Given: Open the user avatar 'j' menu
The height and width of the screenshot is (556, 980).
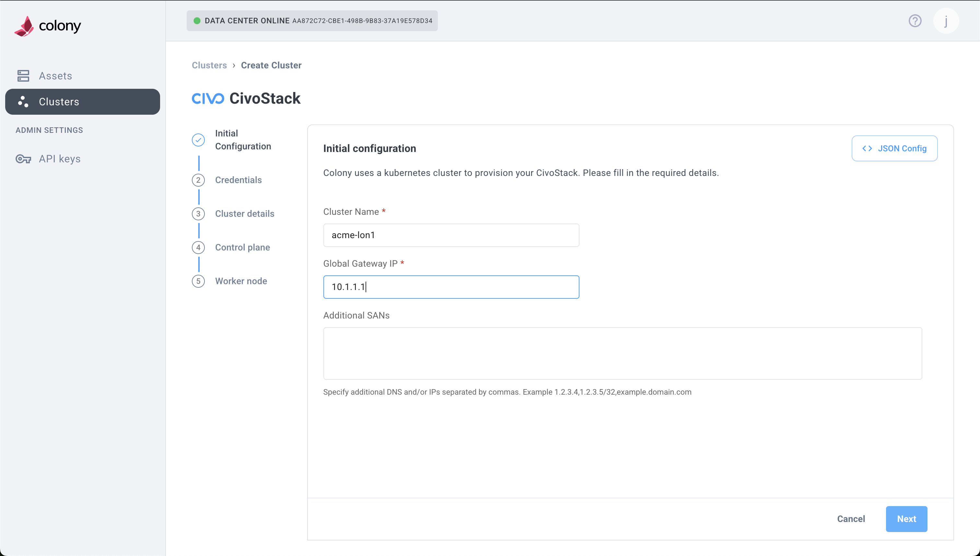Looking at the screenshot, I should pos(946,21).
